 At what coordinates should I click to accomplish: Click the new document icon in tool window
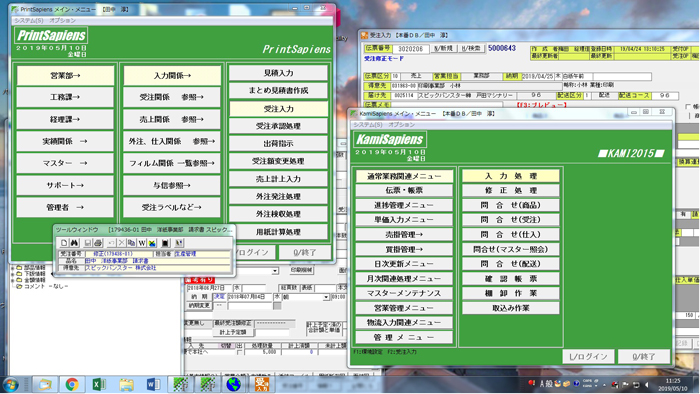64,243
